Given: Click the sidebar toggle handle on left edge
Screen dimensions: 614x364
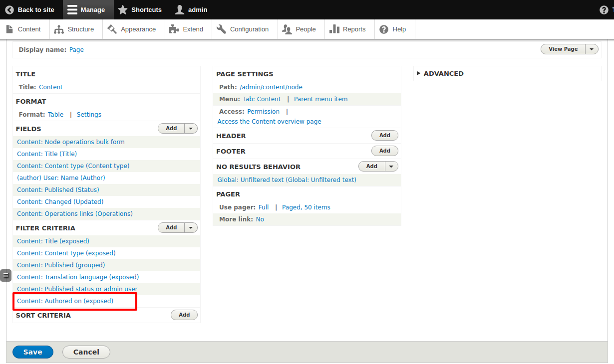Looking at the screenshot, I should 5,275.
